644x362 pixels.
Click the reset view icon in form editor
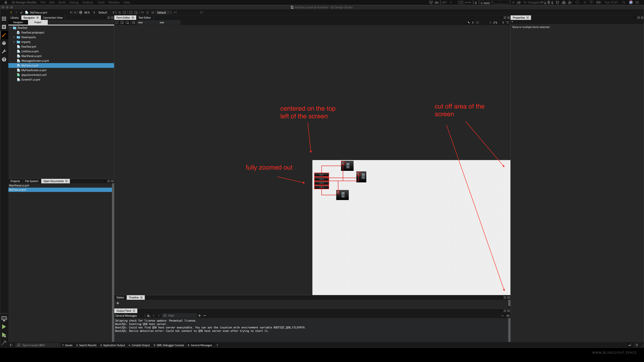point(508,22)
